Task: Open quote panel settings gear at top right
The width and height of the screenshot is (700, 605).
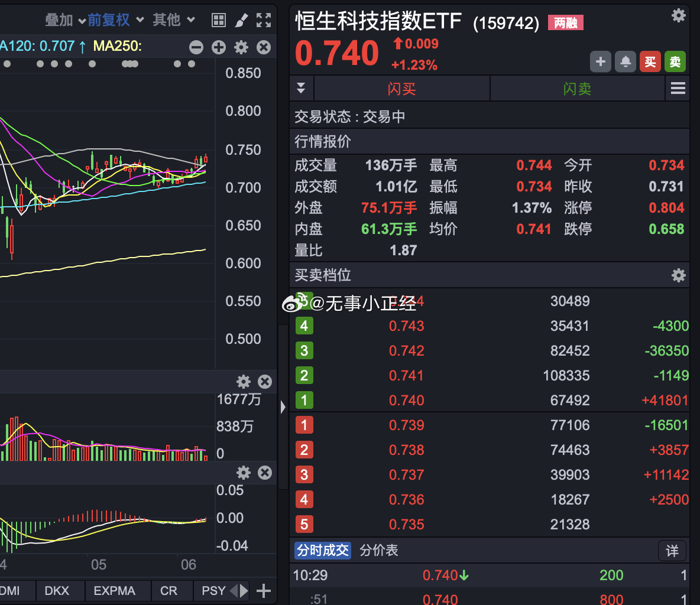Action: coord(679,15)
